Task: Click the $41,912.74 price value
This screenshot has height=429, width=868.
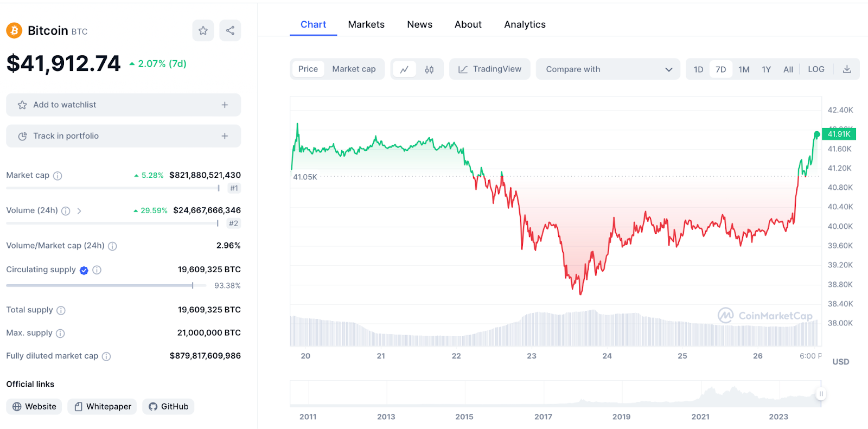Action: (63, 63)
